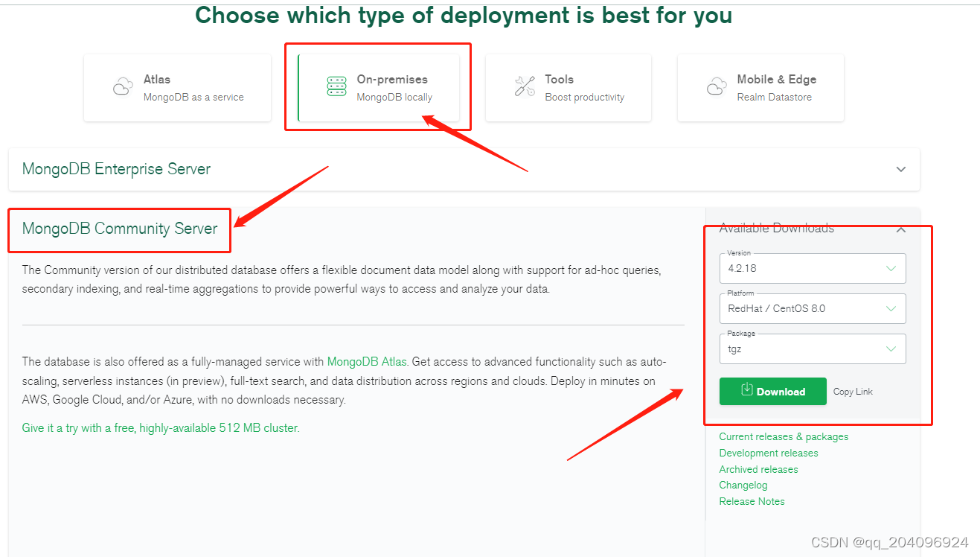
Task: Click the Tools wrench icon
Action: (x=525, y=86)
